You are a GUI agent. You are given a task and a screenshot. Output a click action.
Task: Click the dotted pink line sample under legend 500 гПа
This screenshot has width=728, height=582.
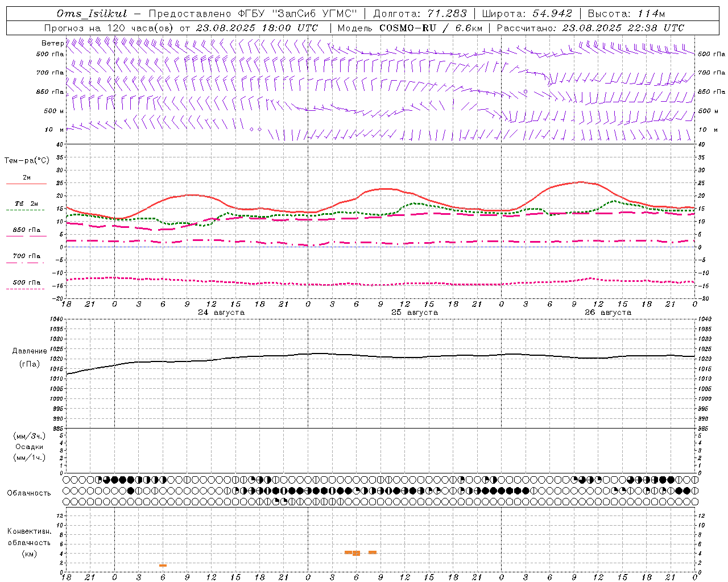[x=26, y=289]
